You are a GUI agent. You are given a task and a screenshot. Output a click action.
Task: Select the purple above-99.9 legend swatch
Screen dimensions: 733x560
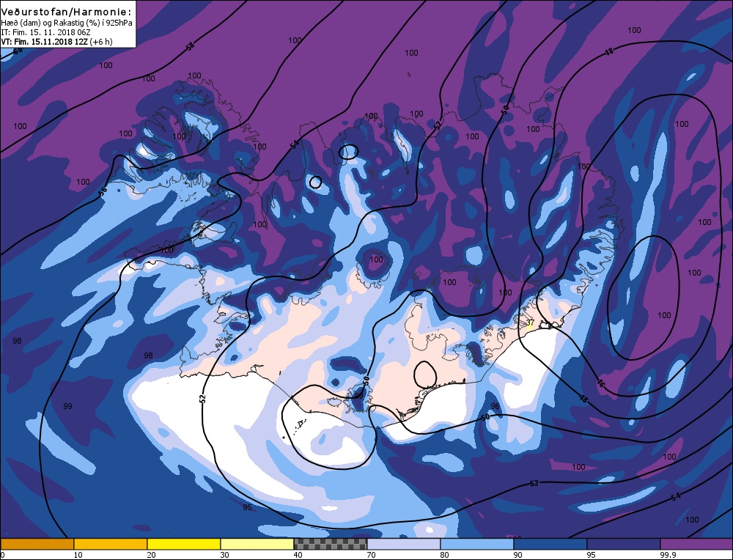696,544
